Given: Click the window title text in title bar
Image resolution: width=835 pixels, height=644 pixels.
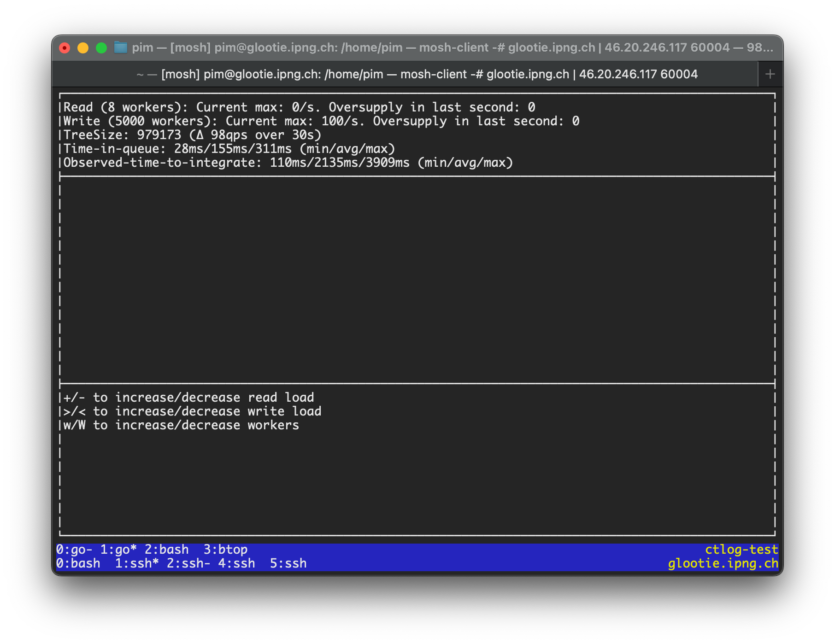Looking at the screenshot, I should [452, 47].
